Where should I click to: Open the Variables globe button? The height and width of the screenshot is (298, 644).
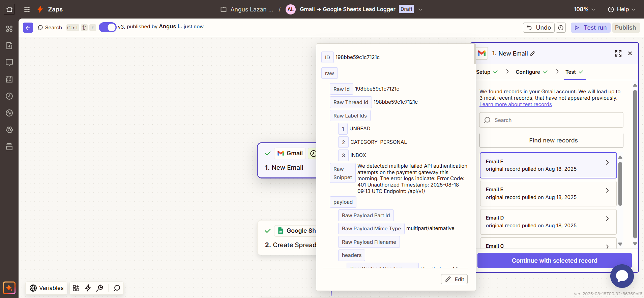(47, 288)
